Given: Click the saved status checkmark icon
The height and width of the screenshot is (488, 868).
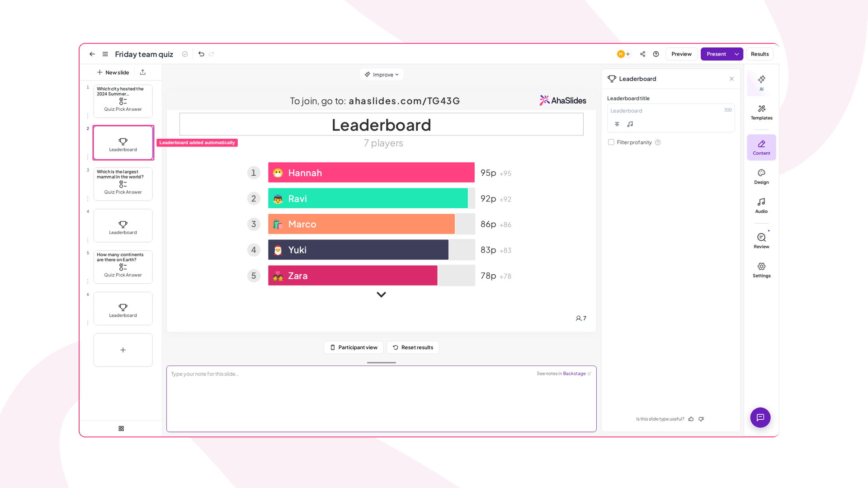Looking at the screenshot, I should [185, 54].
